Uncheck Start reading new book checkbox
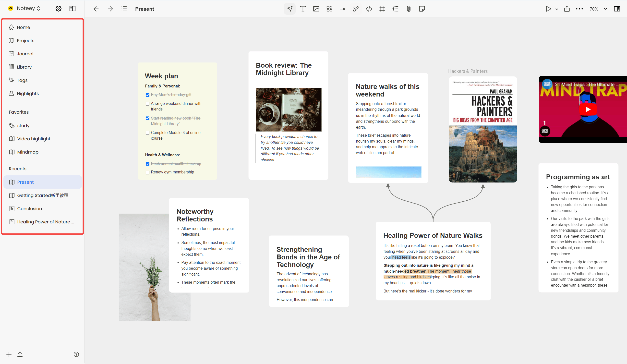627x364 pixels. [147, 118]
